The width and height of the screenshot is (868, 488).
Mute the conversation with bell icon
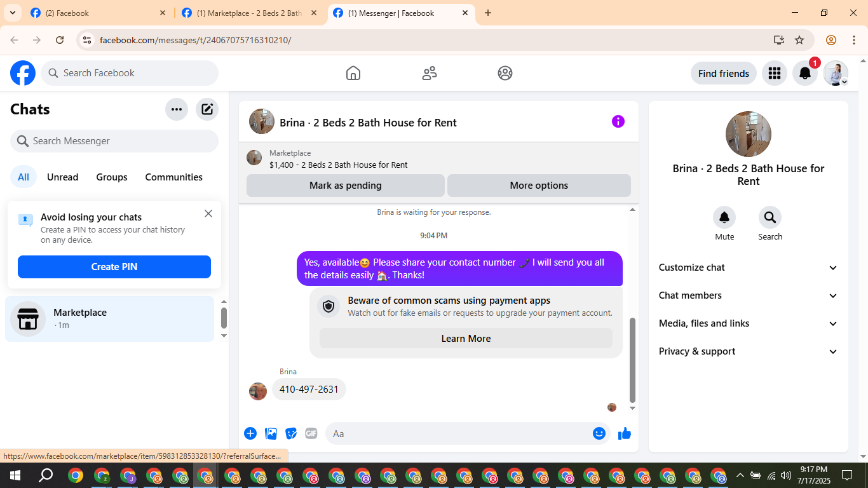coord(724,218)
